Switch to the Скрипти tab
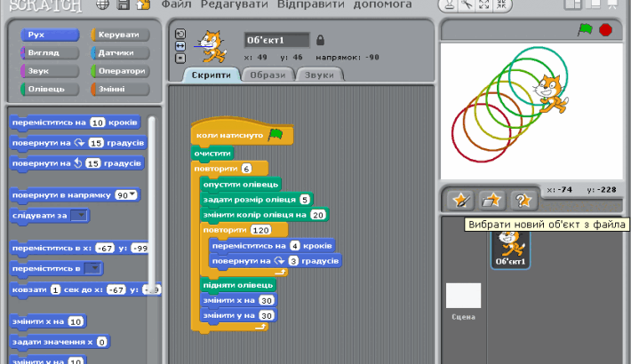Image resolution: width=631 pixels, height=364 pixels. pyautogui.click(x=212, y=75)
